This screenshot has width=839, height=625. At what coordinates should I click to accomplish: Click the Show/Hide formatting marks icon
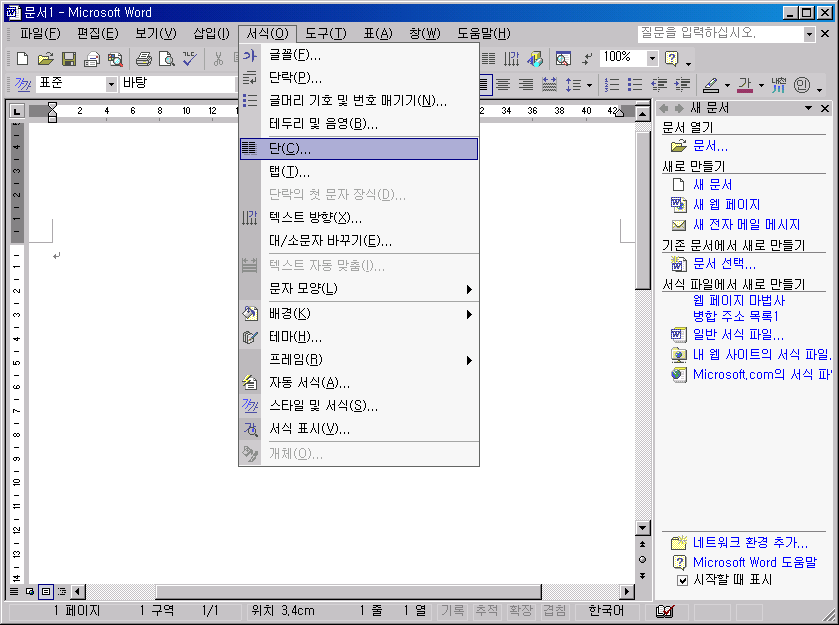point(587,58)
